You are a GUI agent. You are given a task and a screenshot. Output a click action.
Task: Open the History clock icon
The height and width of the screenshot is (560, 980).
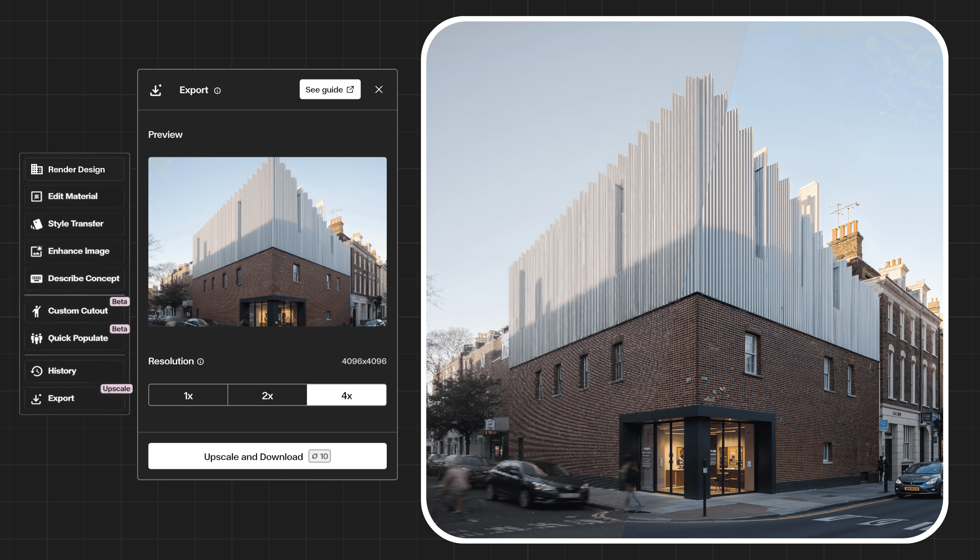36,371
